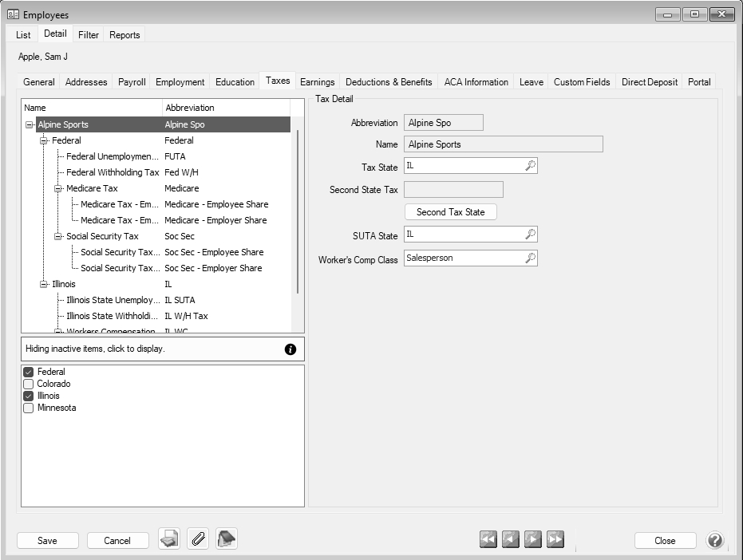Open the Tax State lookup magnifier
The width and height of the screenshot is (743, 560).
530,166
